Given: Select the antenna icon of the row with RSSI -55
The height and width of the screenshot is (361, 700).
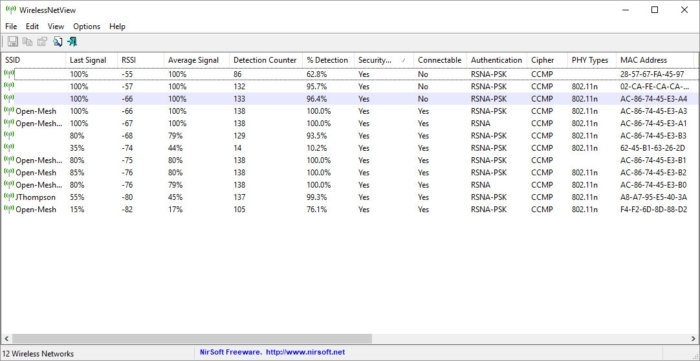Looking at the screenshot, I should (9, 74).
